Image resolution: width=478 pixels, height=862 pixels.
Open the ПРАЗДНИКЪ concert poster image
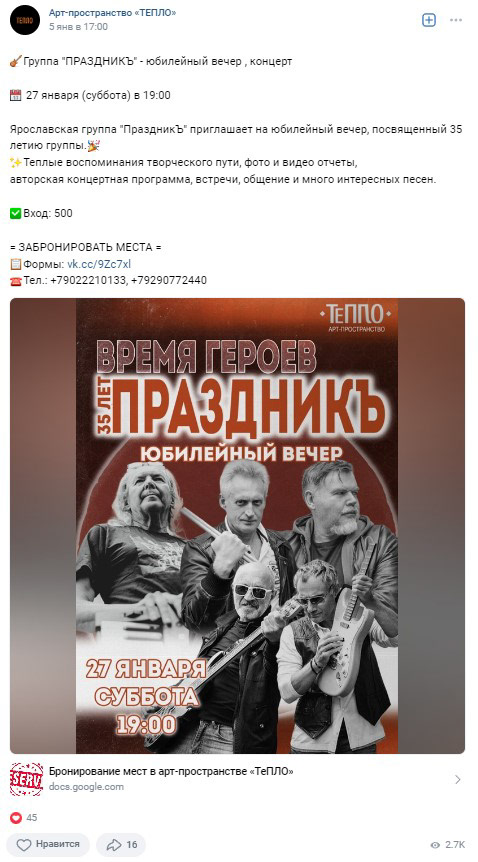tap(237, 526)
